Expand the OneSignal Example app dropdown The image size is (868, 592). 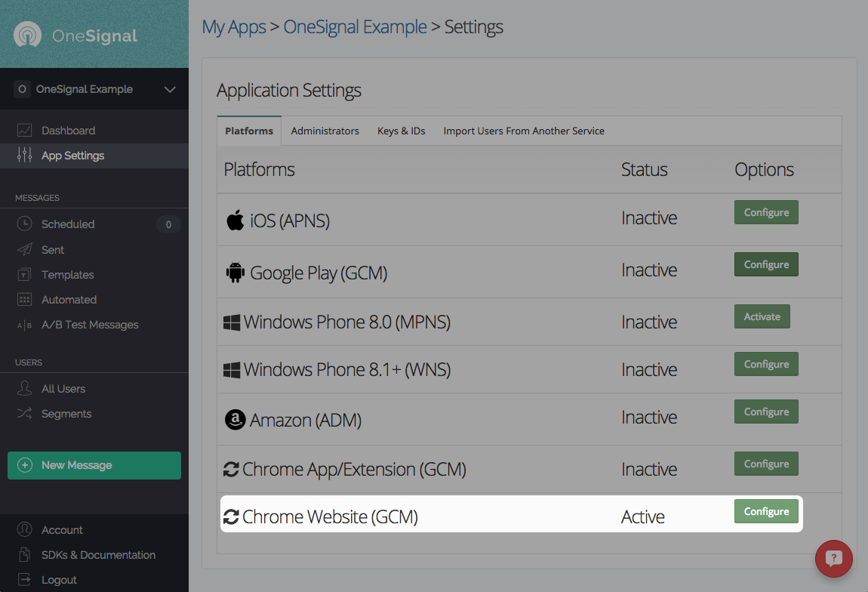pyautogui.click(x=170, y=89)
